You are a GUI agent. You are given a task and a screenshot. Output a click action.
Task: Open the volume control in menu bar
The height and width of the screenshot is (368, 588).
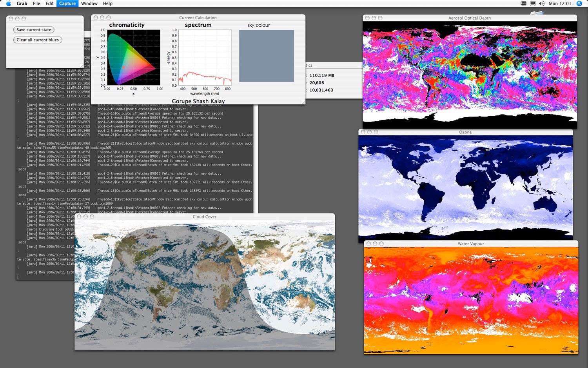[x=541, y=4]
